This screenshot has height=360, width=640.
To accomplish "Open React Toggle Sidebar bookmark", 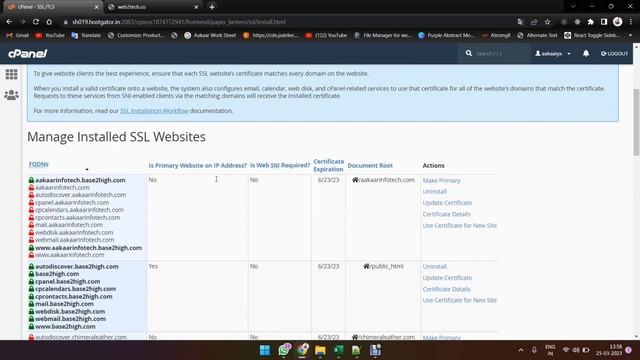I will pyautogui.click(x=592, y=36).
